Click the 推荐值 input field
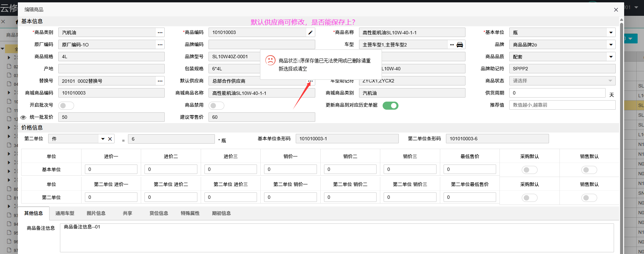This screenshot has height=254, width=644. point(562,105)
